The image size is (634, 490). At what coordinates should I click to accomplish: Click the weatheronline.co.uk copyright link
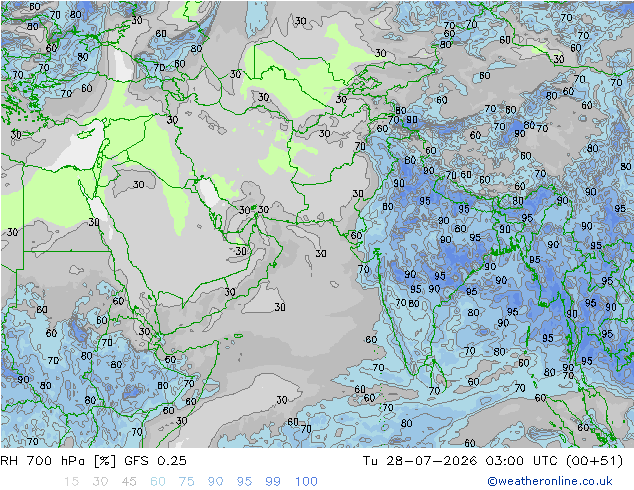pyautogui.click(x=550, y=481)
